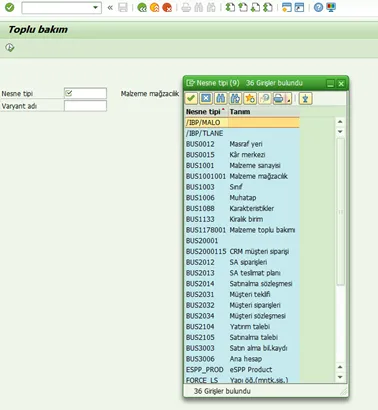
Task: Select BUS2031 Müşteri teklifi entry
Action: click(242, 294)
